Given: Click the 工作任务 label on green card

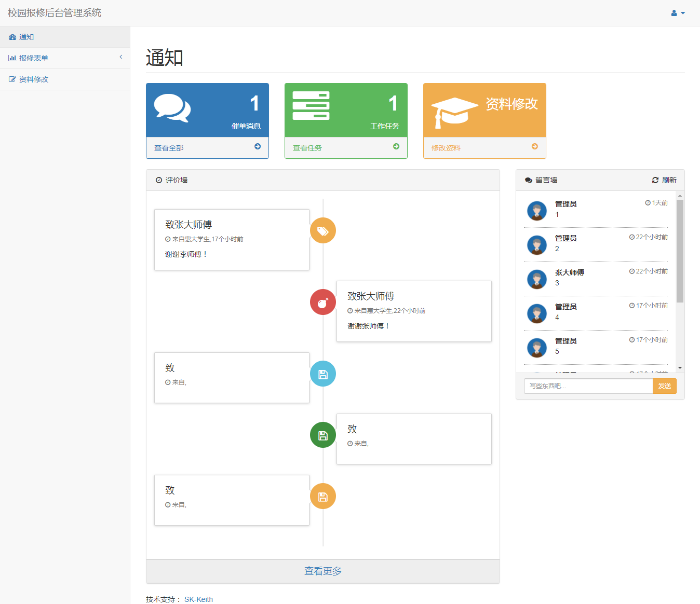Looking at the screenshot, I should click(x=385, y=126).
